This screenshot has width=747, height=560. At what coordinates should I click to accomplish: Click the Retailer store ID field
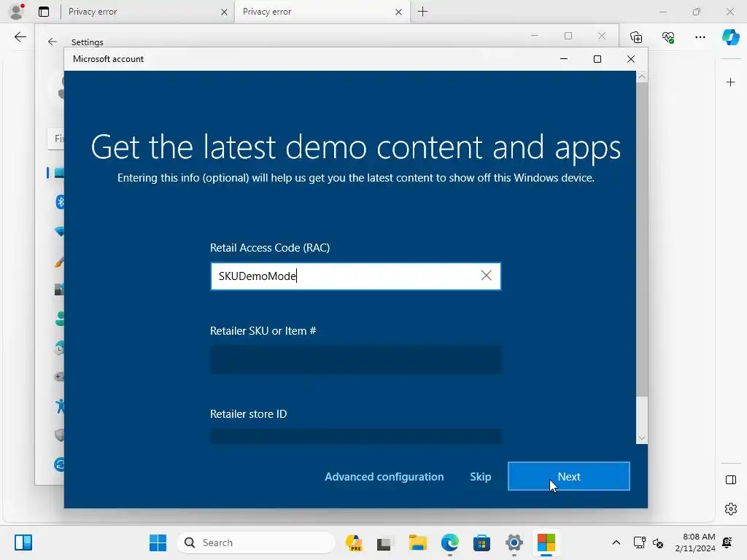(355, 436)
